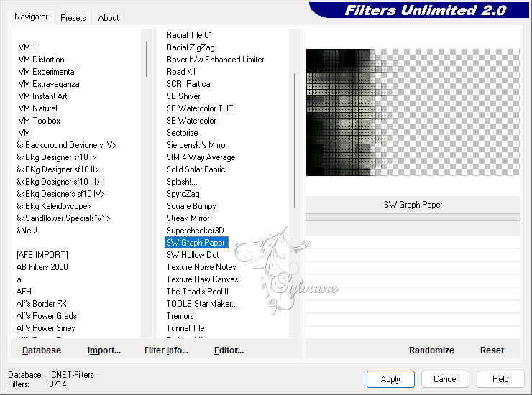This screenshot has width=532, height=395.
Task: Select AB Filters 2000 category
Action: pyautogui.click(x=42, y=267)
